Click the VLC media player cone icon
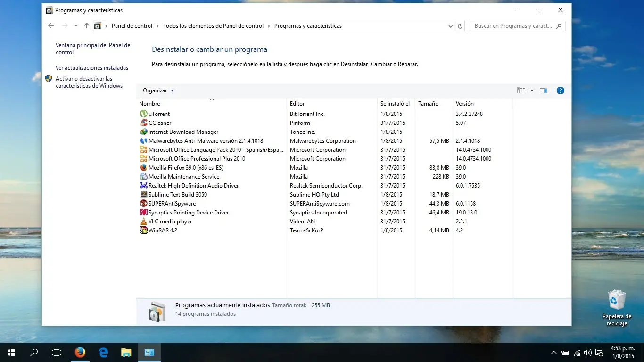644x362 pixels. pyautogui.click(x=144, y=222)
